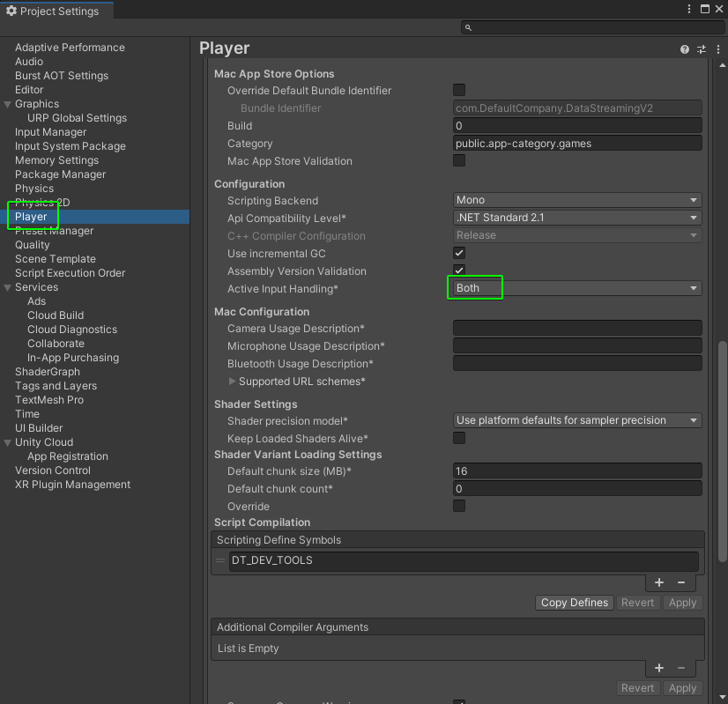728x704 pixels.
Task: Click the preset selector icon beside help
Action: [x=701, y=48]
